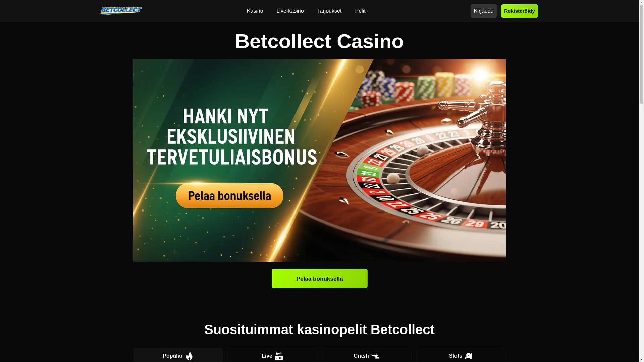Screen dimensions: 644x362
Task: Open the Pelit link
Action: click(360, 11)
